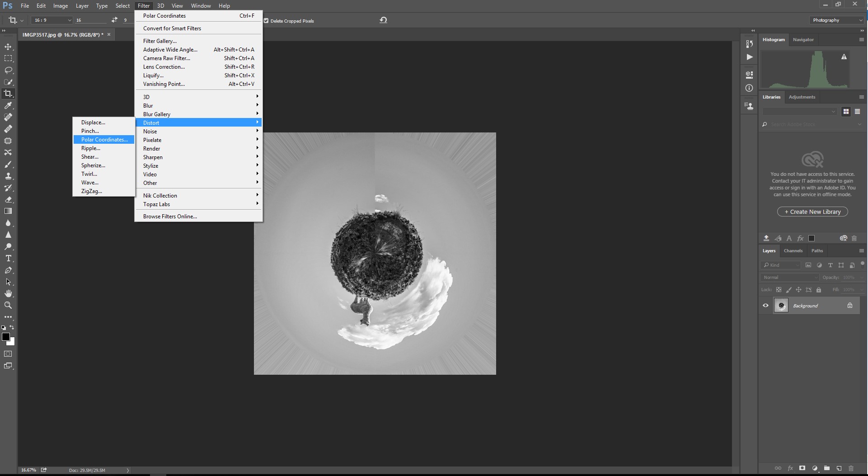Select the Eyedropper tool

coord(8,105)
